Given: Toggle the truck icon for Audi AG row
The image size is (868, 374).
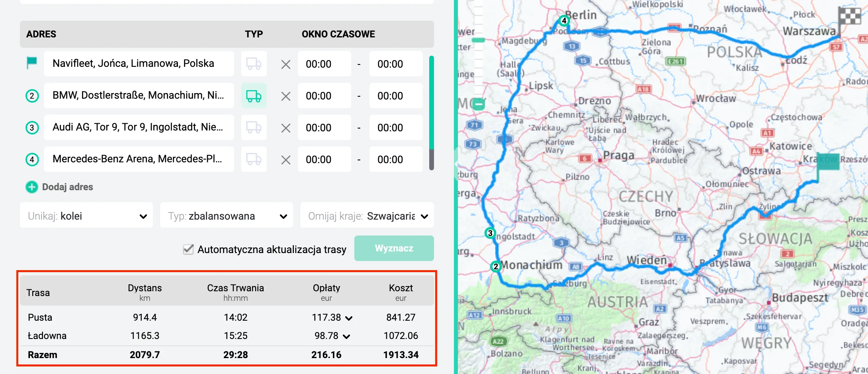Looking at the screenshot, I should pos(254,127).
